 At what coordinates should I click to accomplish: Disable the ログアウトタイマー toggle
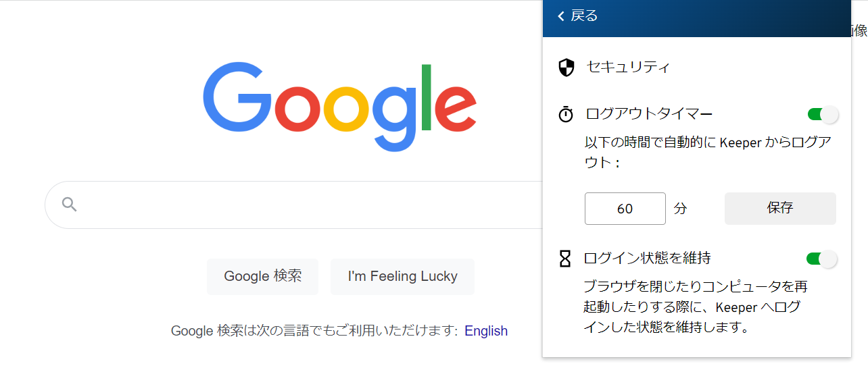pos(823,114)
